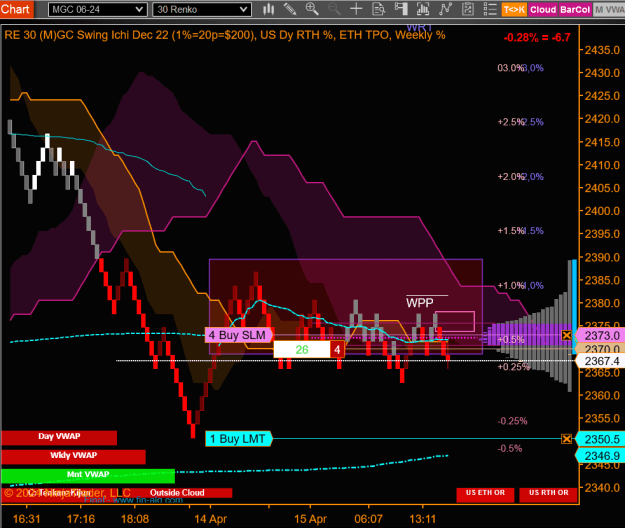The height and width of the screenshot is (528, 625).
Task: Click the +2.0% level label
Action: pyautogui.click(x=510, y=177)
